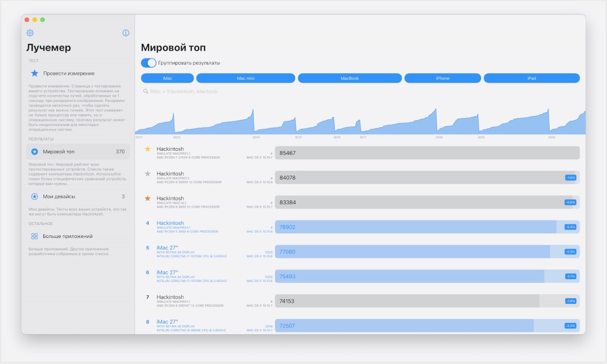The image size is (607, 364).
Task: Click the bronze star of third-place Hackintosh
Action: pyautogui.click(x=147, y=199)
